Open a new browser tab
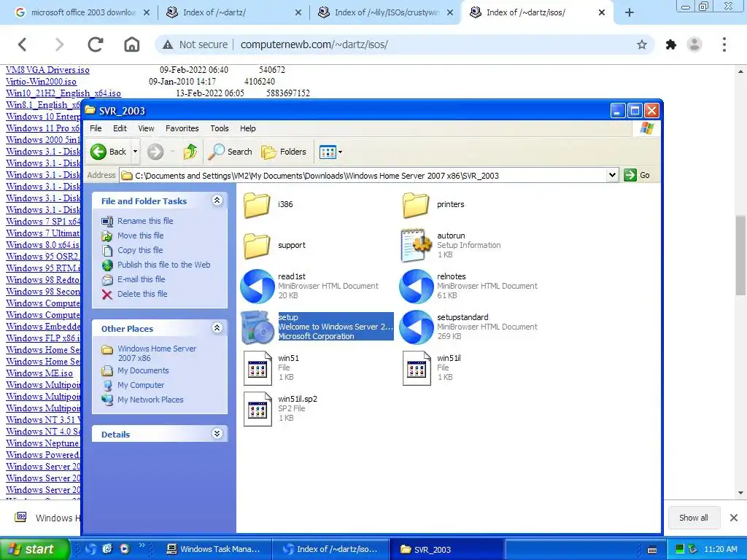Screen dimensions: 747x560 pos(630,13)
